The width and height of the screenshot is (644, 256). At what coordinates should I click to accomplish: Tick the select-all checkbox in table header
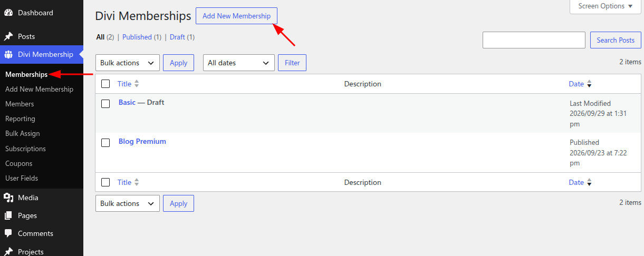click(105, 84)
